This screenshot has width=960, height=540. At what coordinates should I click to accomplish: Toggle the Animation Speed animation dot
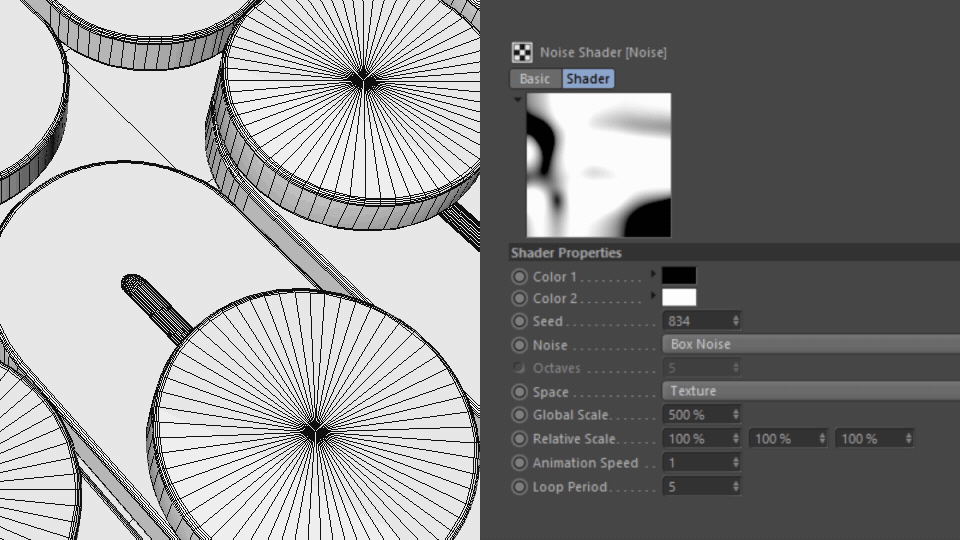tap(519, 463)
